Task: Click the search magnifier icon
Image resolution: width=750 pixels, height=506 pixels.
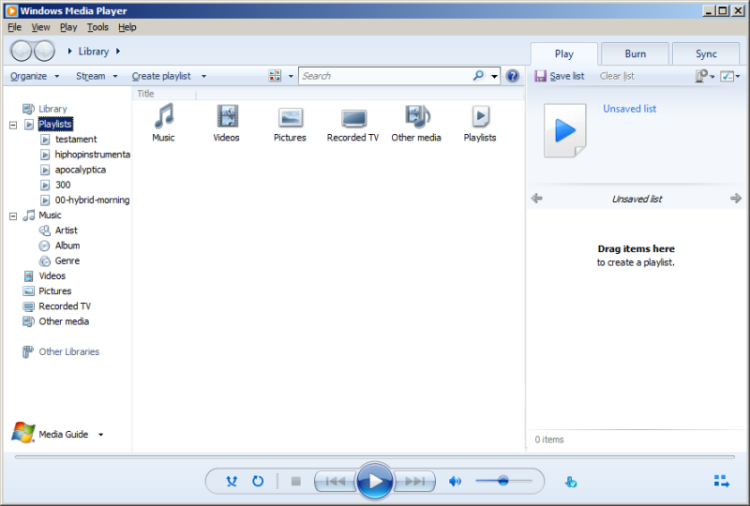Action: (x=478, y=76)
